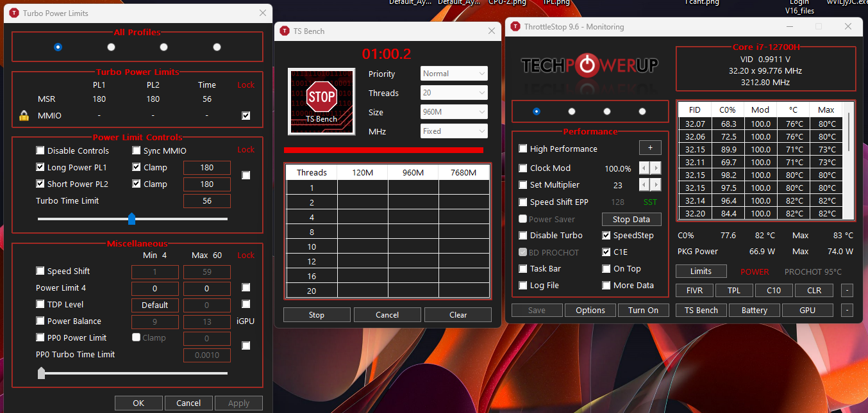Click the Clear button in TS Bench
The width and height of the screenshot is (868, 413).
click(x=458, y=314)
